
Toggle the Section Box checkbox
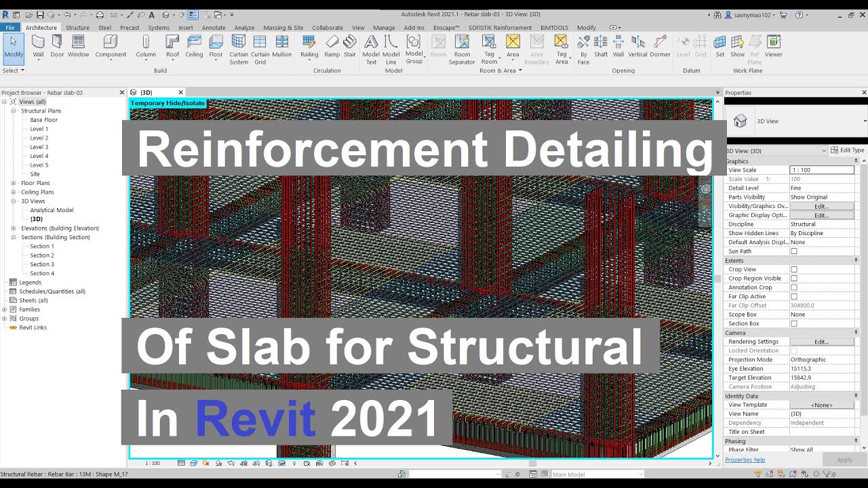[794, 323]
